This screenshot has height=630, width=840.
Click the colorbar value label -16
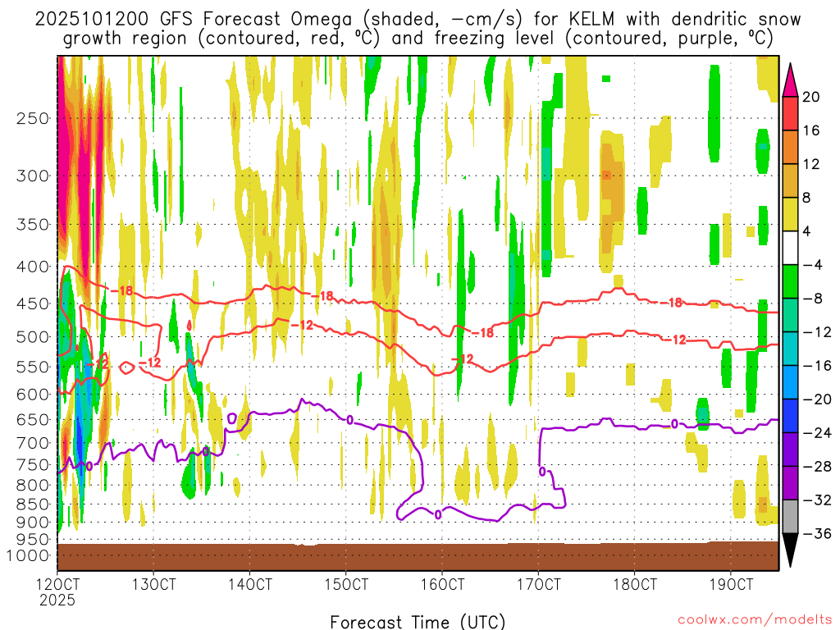click(817, 366)
